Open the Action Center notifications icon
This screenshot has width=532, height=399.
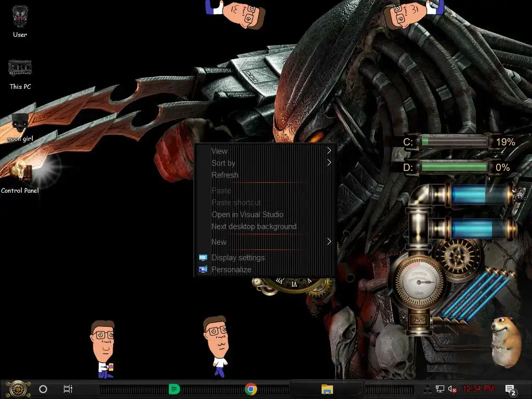coord(511,390)
